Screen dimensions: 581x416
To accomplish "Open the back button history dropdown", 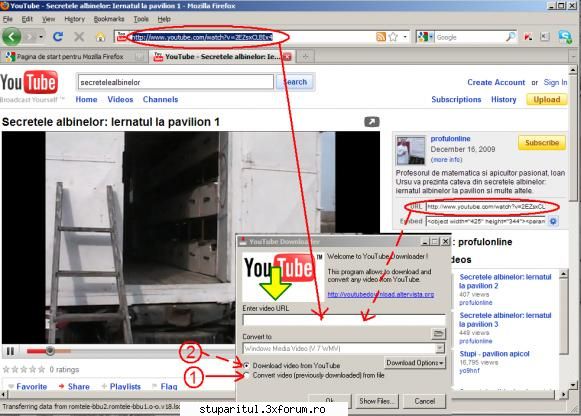I will pos(41,37).
